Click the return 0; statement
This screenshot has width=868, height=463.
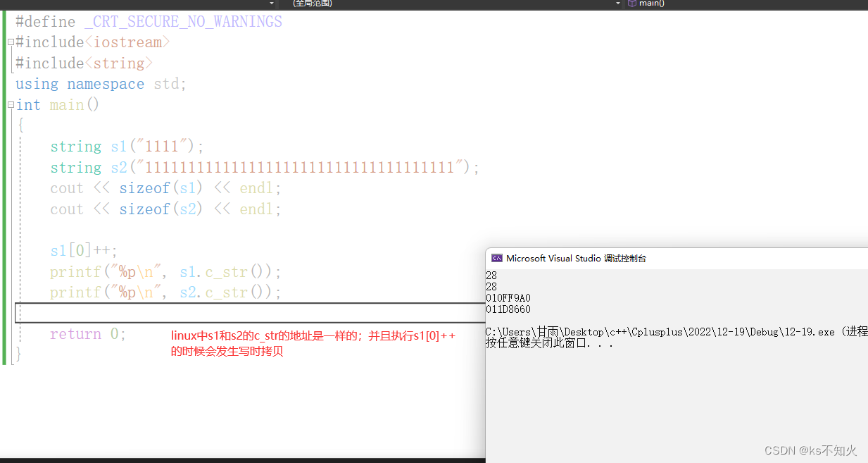point(88,334)
